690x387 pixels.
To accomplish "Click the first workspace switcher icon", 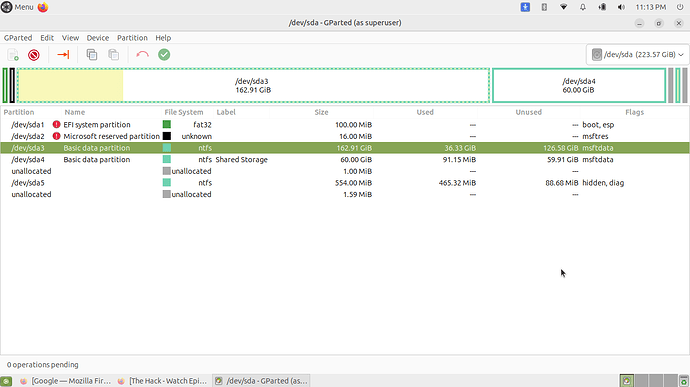I will (x=627, y=381).
